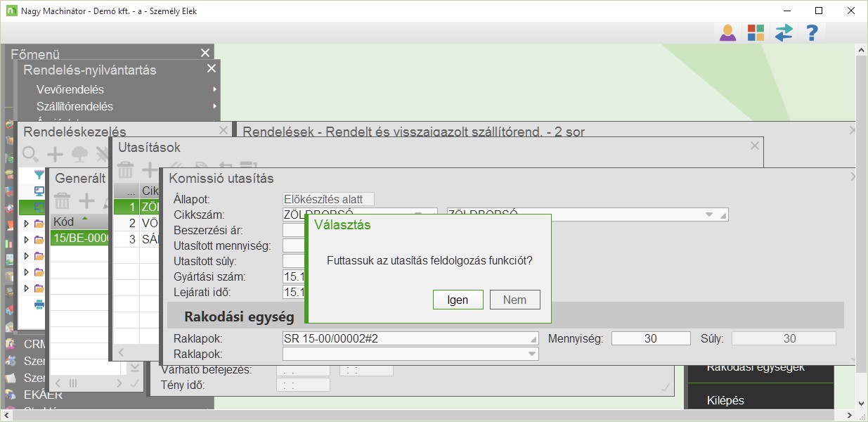Click the Nagy Machinátor logo in title bar
868x422 pixels.
tap(11, 11)
